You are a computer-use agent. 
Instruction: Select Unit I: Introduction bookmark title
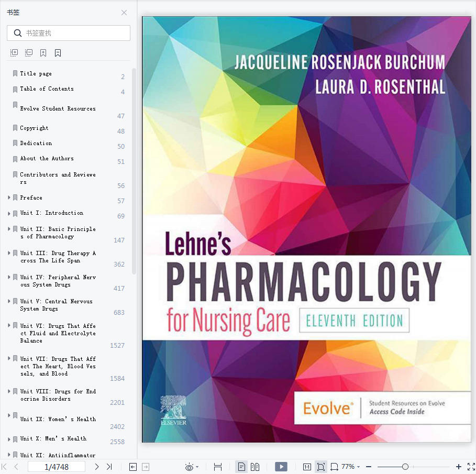tap(52, 213)
